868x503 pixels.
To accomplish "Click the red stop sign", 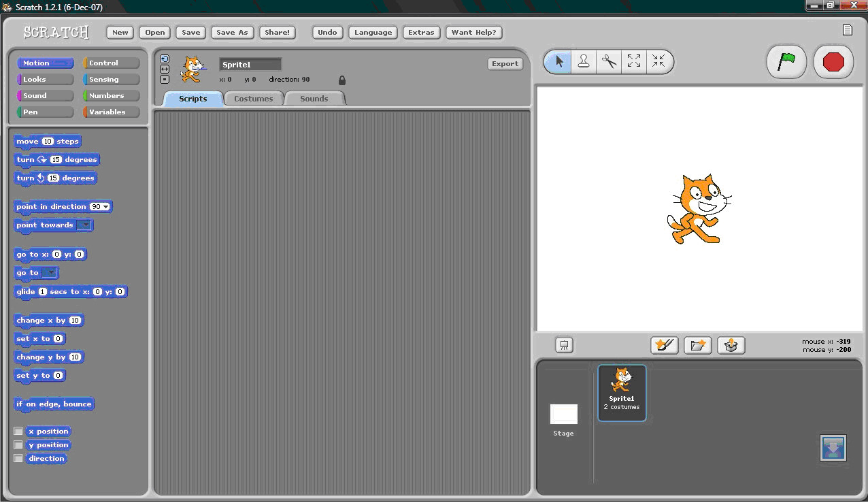I will point(833,61).
